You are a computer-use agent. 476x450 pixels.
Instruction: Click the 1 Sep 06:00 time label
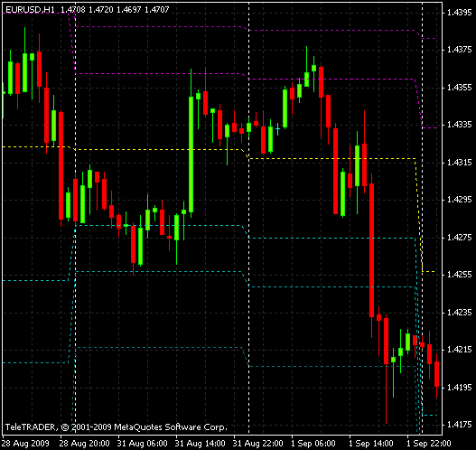pos(313,444)
